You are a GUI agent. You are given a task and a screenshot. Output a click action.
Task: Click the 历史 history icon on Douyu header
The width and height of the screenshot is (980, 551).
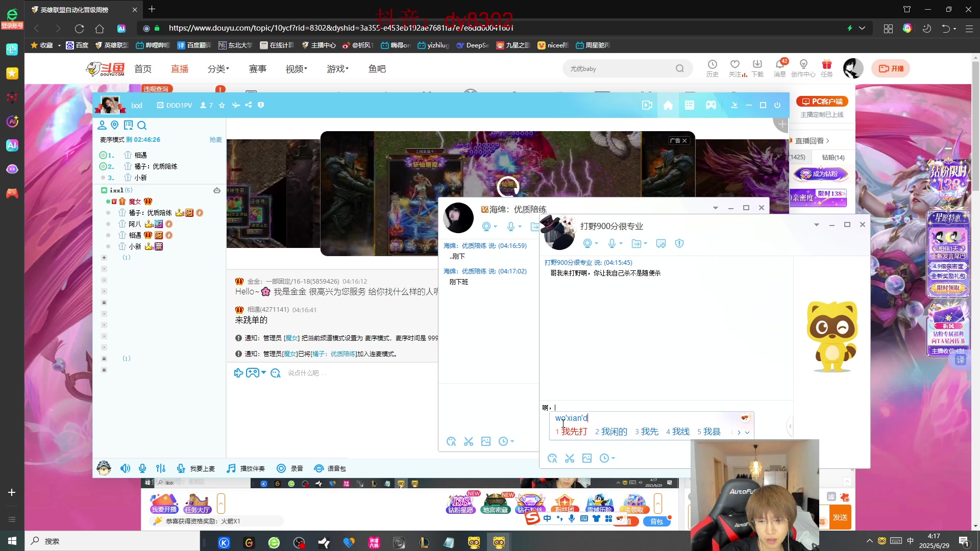pos(713,68)
